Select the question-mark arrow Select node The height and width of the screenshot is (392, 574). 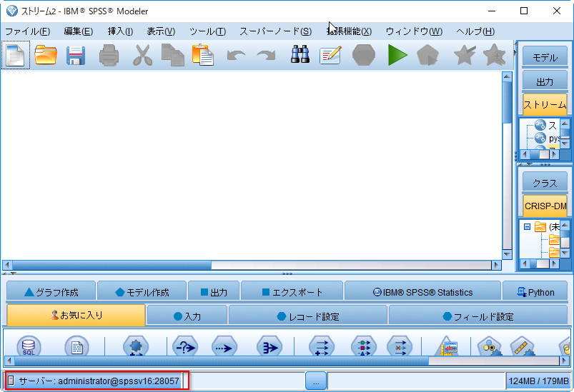coord(185,346)
